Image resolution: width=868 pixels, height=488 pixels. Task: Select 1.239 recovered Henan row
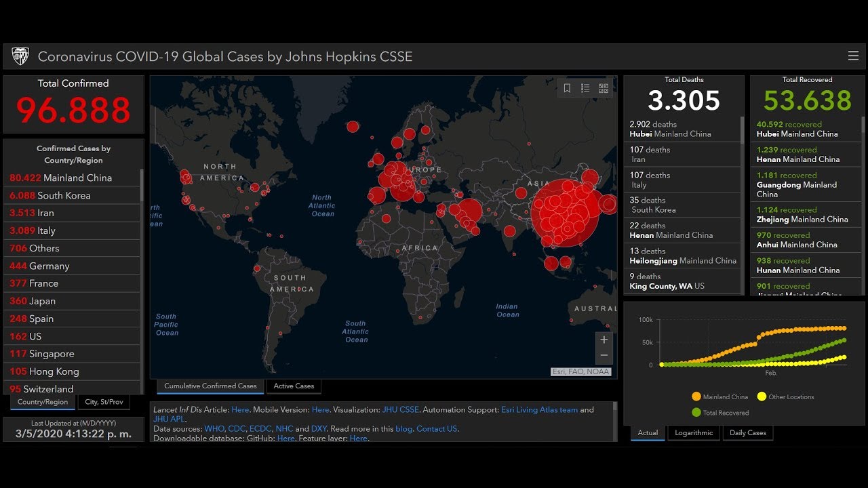point(806,155)
